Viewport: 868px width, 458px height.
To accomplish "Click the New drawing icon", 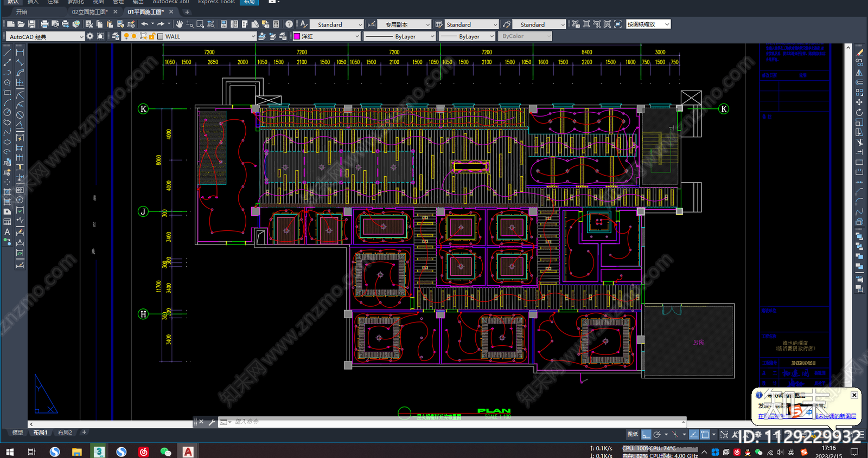I will click(11, 24).
